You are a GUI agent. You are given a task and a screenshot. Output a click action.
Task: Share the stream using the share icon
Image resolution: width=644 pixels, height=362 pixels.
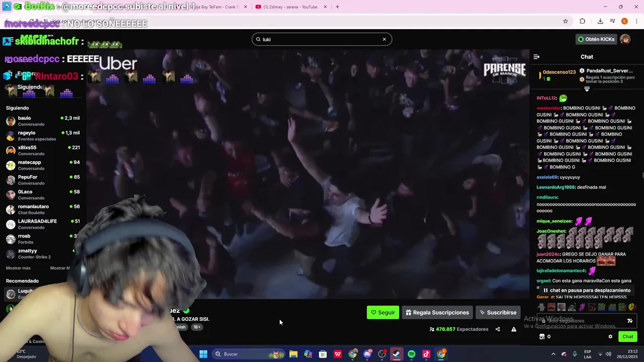498,329
